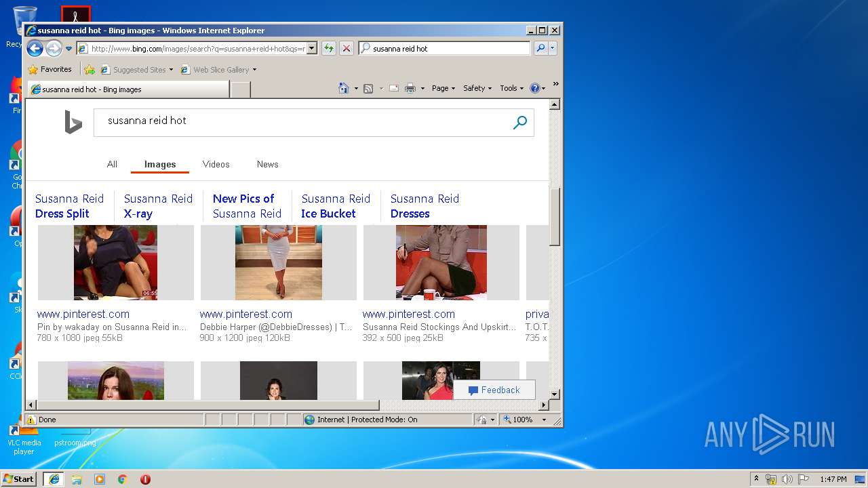Click the Stop loading icon
The width and height of the screenshot is (868, 488).
(347, 48)
